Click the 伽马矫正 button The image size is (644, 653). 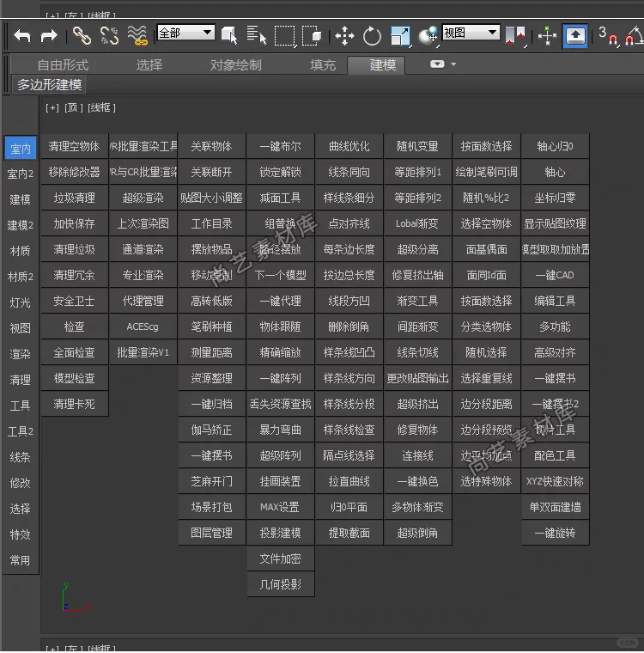[x=212, y=430]
